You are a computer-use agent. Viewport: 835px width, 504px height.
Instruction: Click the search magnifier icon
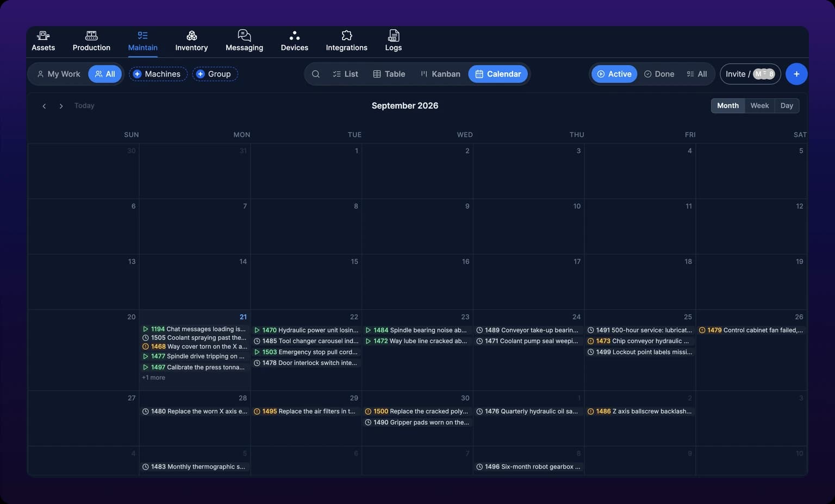click(315, 74)
